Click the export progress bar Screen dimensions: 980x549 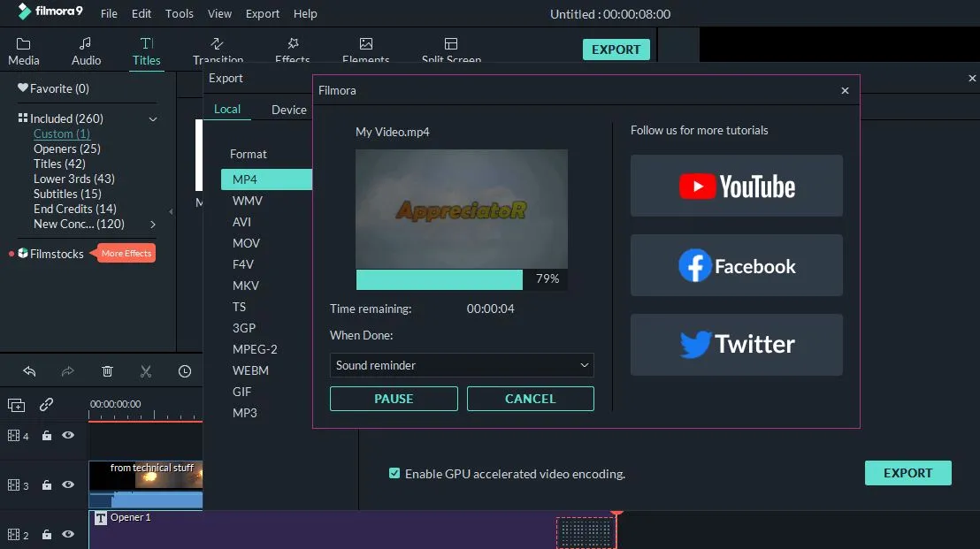461,279
